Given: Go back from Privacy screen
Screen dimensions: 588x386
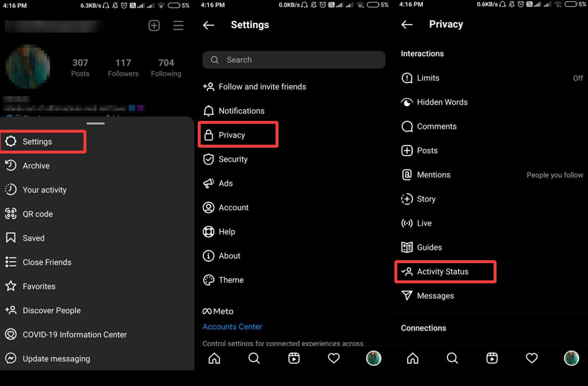Looking at the screenshot, I should pos(407,25).
